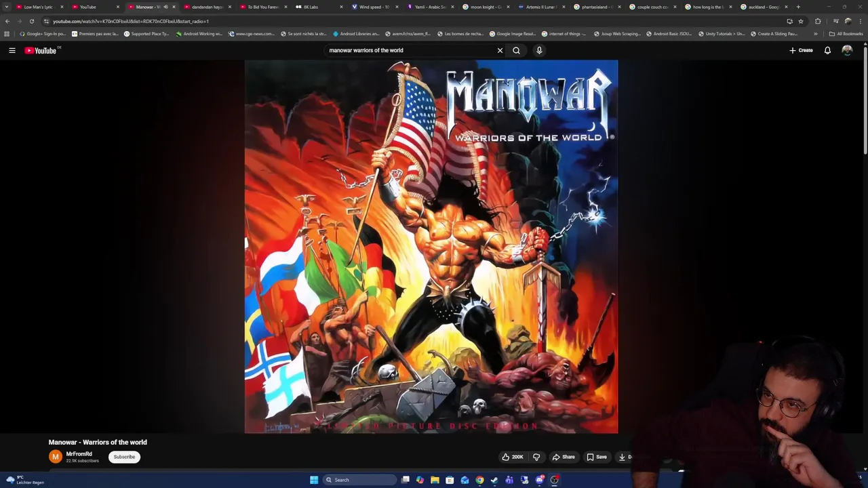
Task: Like the video with 200K likes
Action: pyautogui.click(x=513, y=457)
